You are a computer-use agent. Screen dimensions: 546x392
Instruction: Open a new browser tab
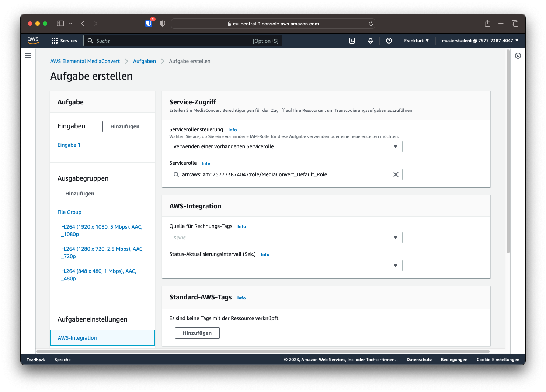(501, 23)
